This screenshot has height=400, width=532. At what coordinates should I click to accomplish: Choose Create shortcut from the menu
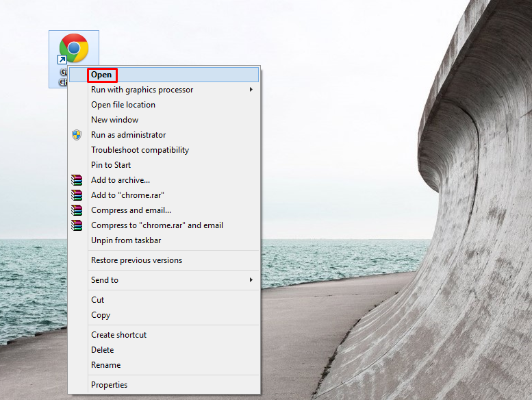pos(118,335)
